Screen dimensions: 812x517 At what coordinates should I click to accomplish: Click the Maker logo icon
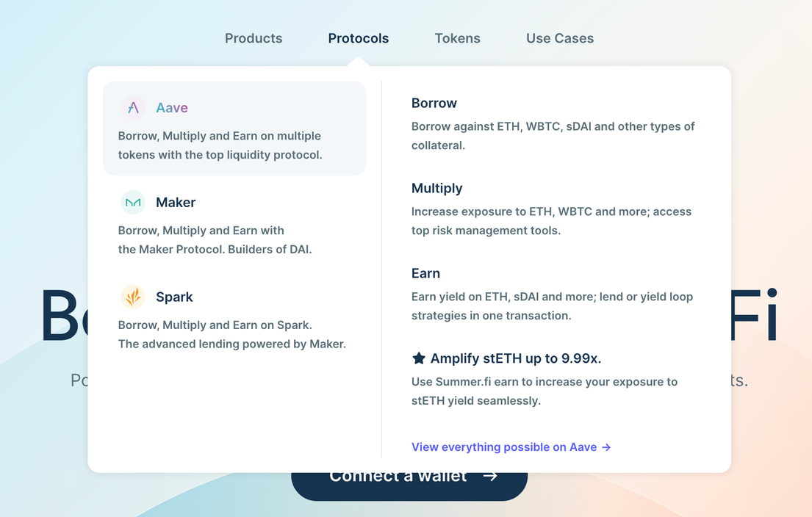133,203
